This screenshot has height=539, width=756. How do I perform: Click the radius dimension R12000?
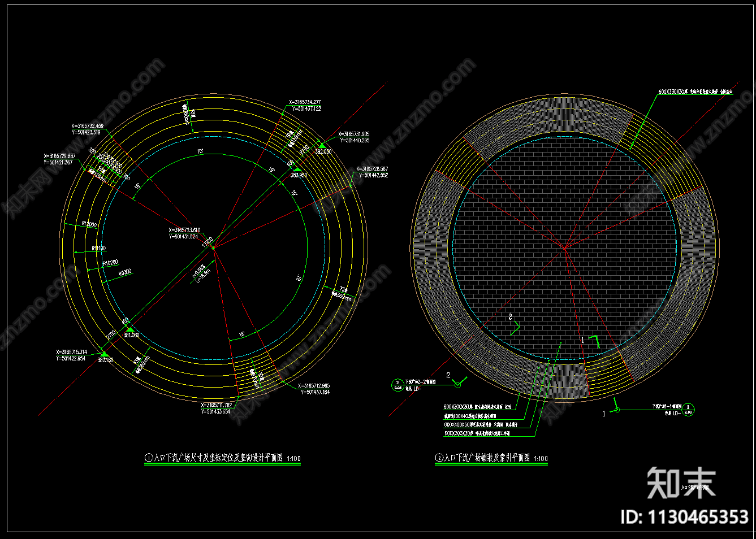(x=89, y=224)
